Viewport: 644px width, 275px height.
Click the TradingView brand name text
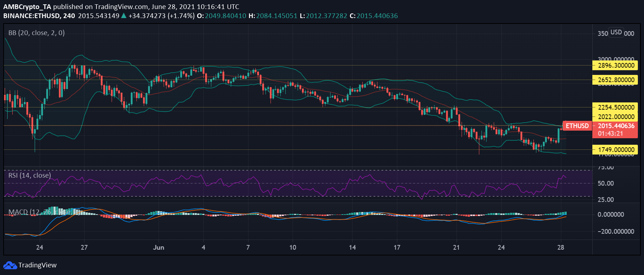38,265
